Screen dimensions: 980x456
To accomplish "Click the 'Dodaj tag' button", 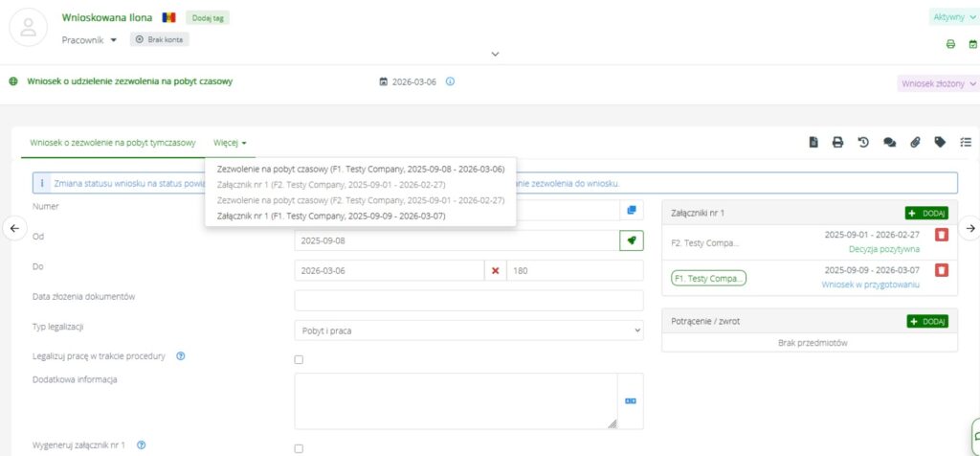I will point(207,17).
